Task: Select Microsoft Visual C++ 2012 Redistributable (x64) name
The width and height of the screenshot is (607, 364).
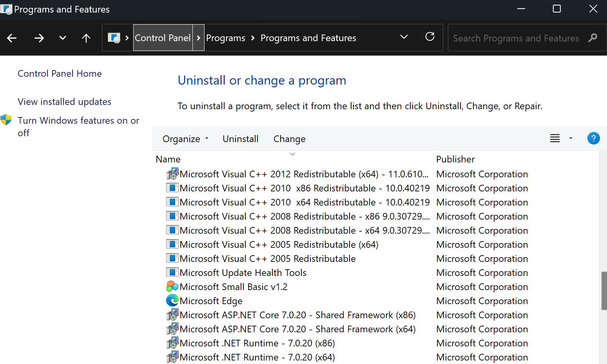Action: click(x=304, y=174)
